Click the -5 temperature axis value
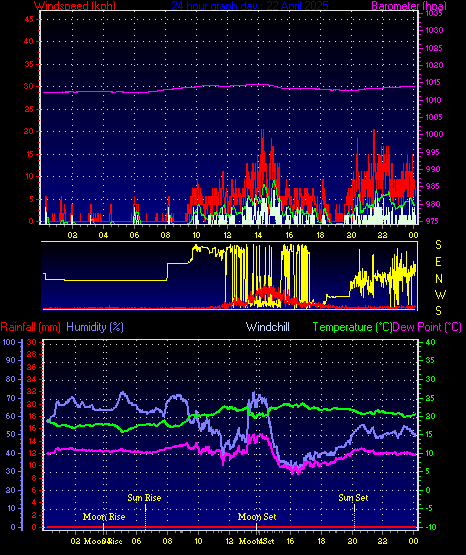 coord(429,508)
